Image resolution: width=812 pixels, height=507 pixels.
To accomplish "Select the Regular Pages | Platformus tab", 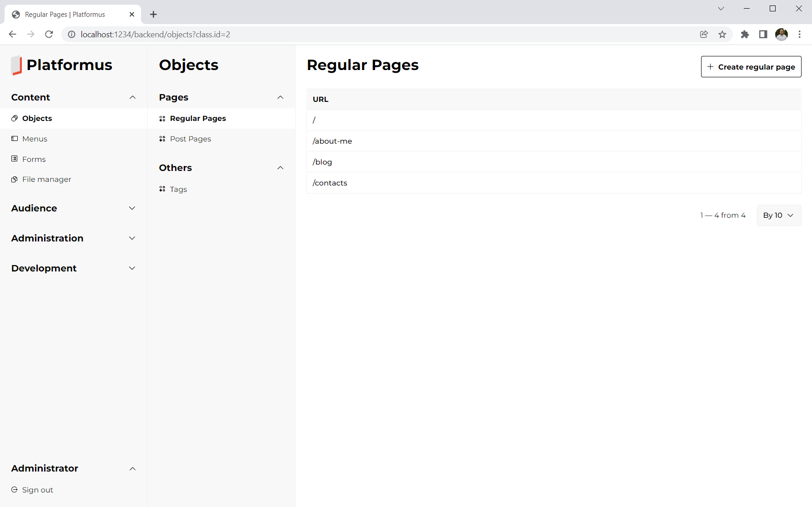I will click(x=73, y=15).
